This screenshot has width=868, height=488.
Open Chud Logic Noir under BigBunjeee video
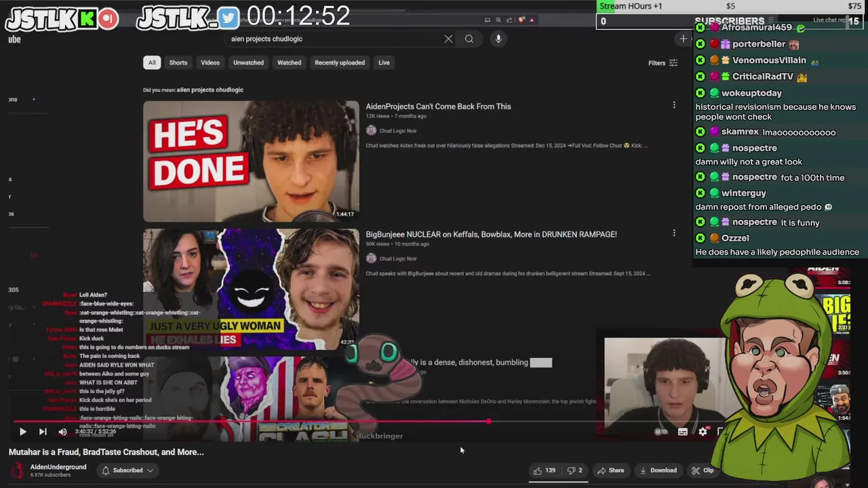pos(398,259)
